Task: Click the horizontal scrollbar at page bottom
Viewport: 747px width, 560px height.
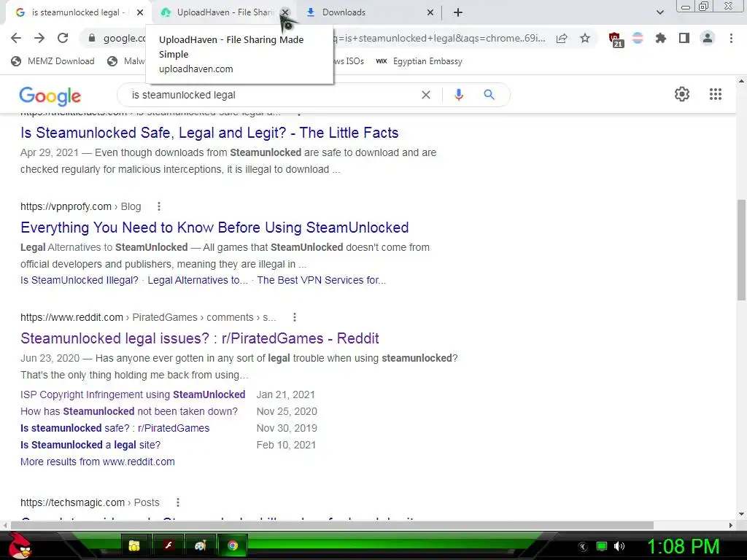Action: 332,525
